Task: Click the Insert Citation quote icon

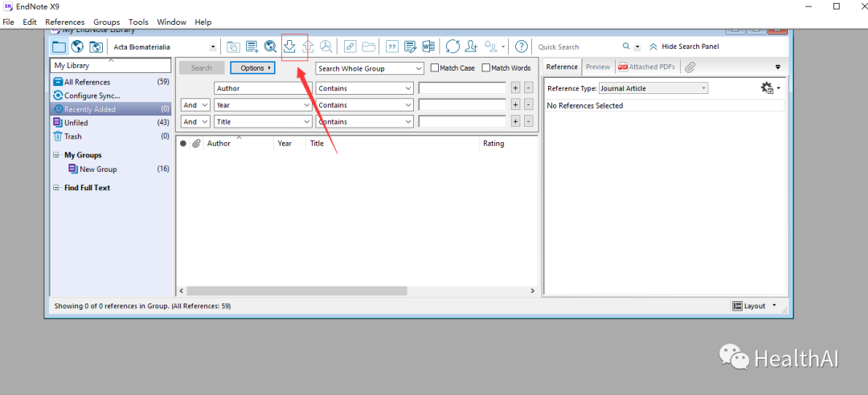Action: pos(392,47)
